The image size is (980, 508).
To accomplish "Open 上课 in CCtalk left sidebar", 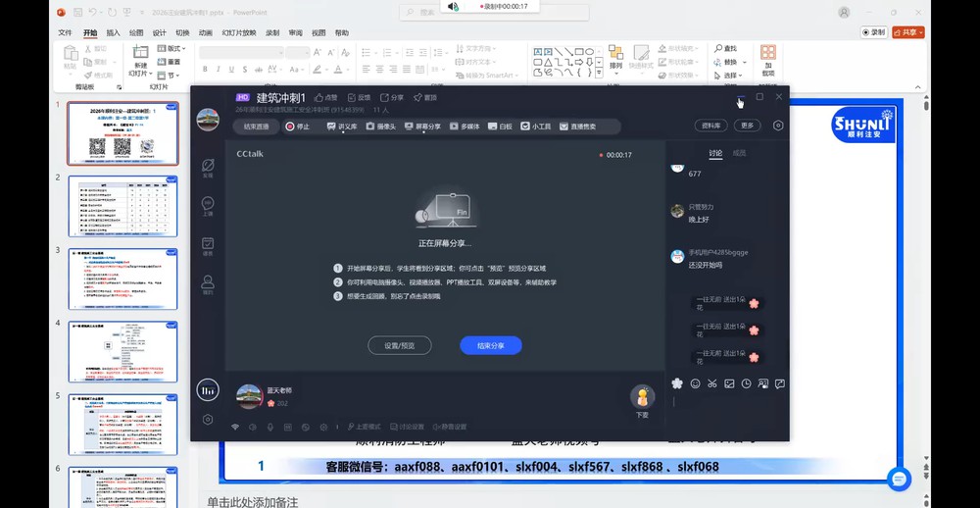I will [208, 207].
